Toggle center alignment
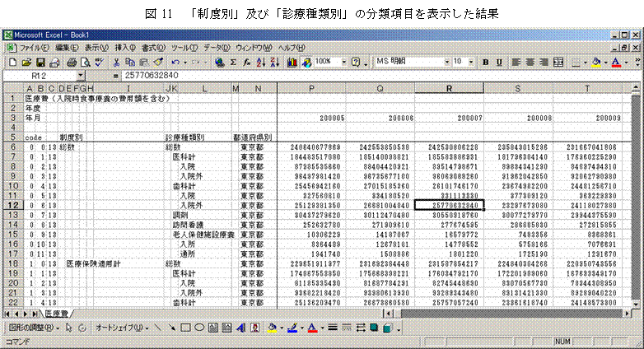The height and width of the screenshot is (349, 644). [x=529, y=62]
